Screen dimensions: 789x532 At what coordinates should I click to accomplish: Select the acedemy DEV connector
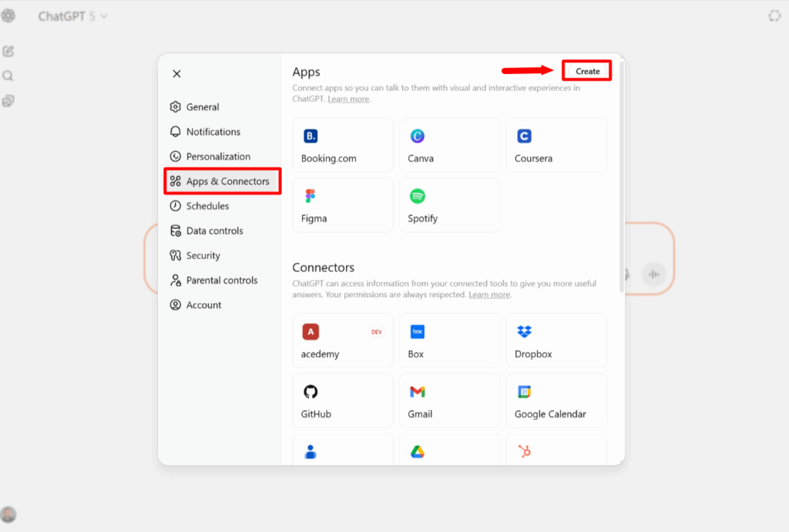[x=343, y=340]
